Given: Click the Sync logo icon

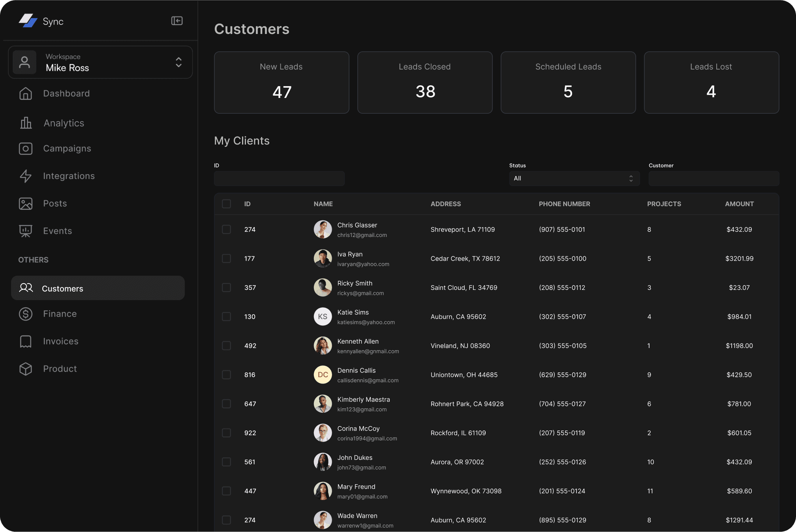Looking at the screenshot, I should [x=28, y=21].
